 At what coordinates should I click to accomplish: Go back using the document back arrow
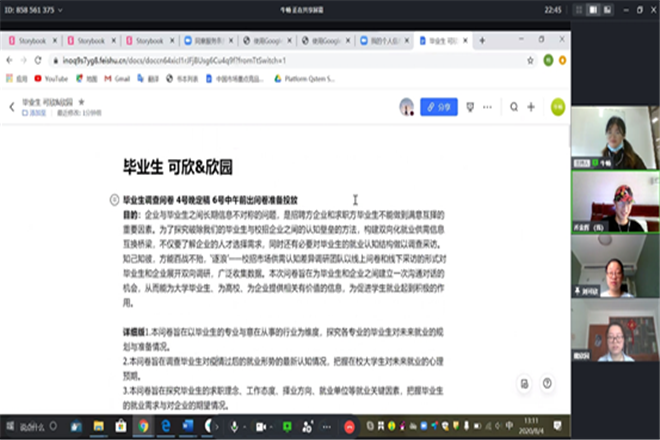(x=12, y=106)
